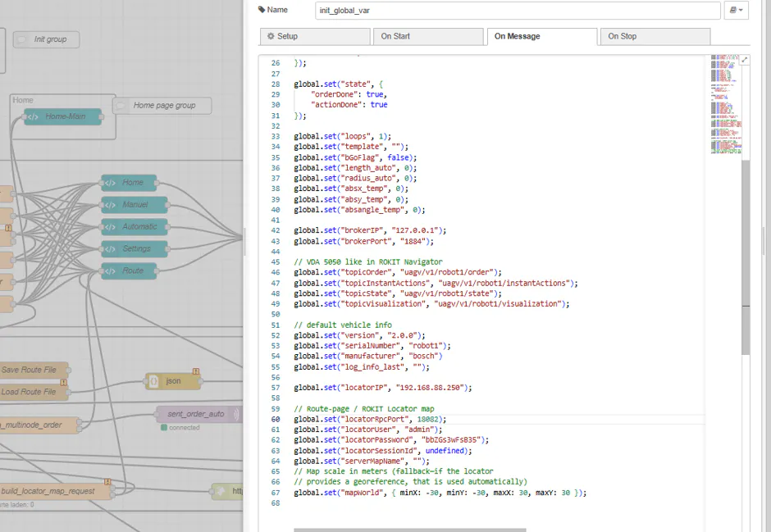Click the Home page group comment node
771x532 pixels.
[162, 106]
